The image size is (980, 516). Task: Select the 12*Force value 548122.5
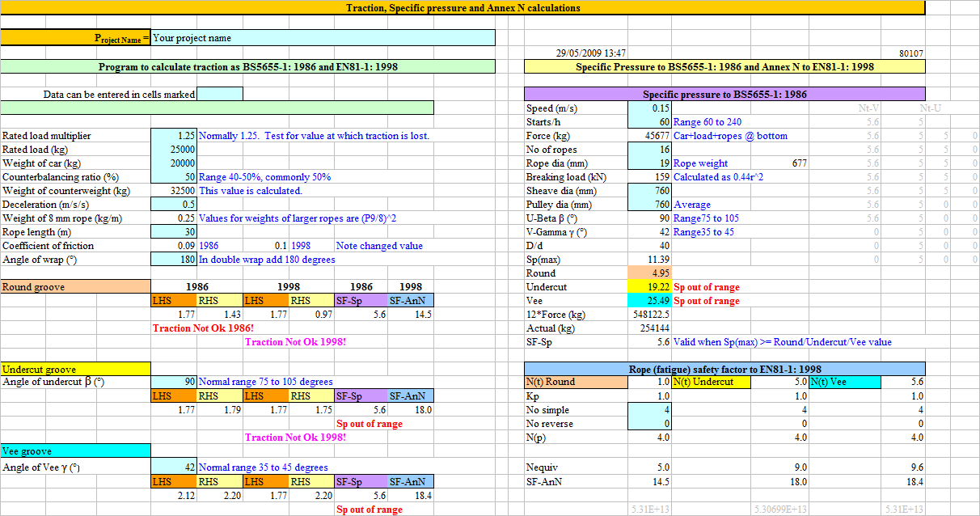pos(649,315)
